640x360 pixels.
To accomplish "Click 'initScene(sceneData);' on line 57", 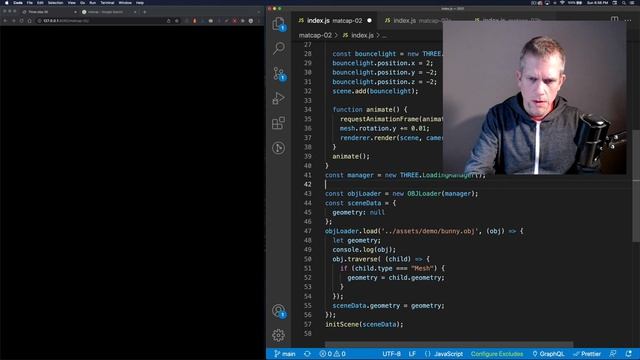I will tap(364, 324).
